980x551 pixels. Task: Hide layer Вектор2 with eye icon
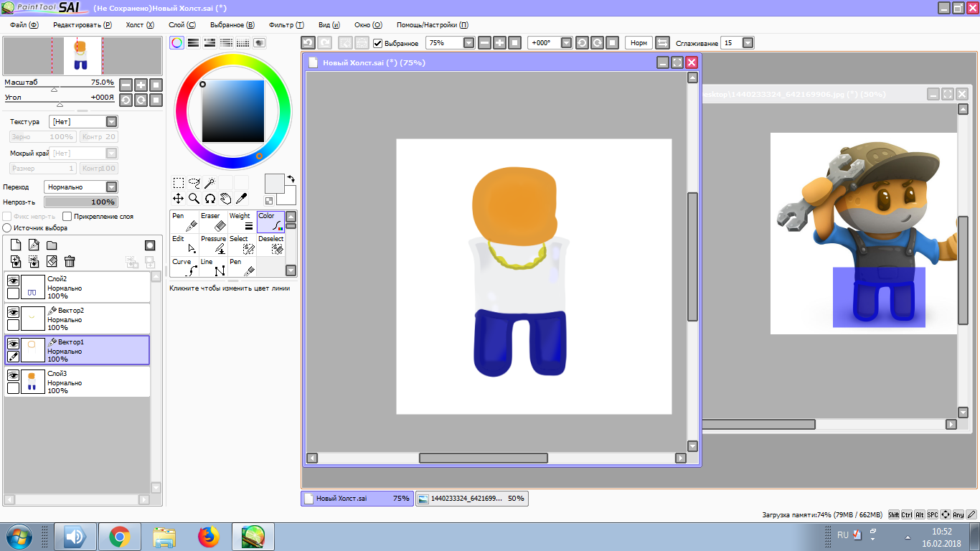tap(13, 313)
